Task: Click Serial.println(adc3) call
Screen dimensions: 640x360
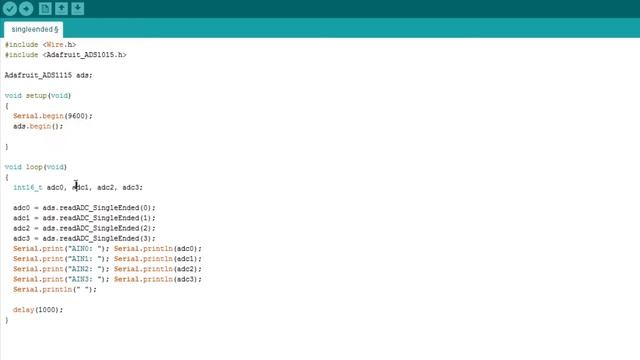Action: pyautogui.click(x=158, y=279)
